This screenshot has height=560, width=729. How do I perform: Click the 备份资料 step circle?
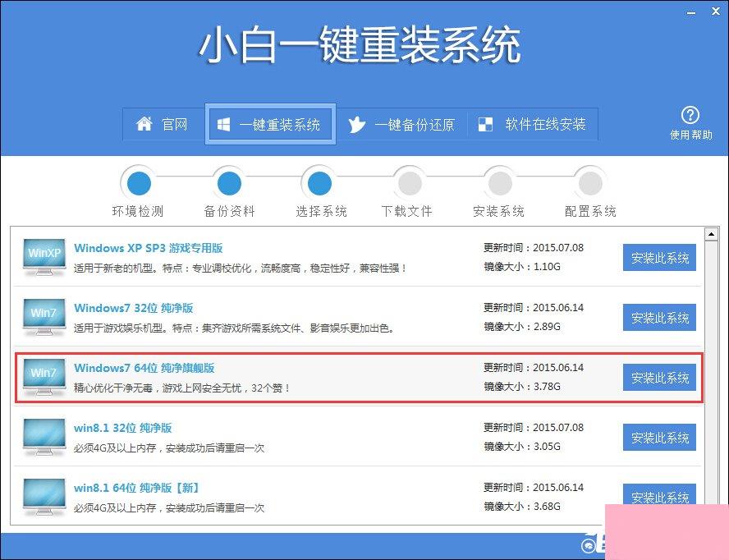[x=229, y=183]
